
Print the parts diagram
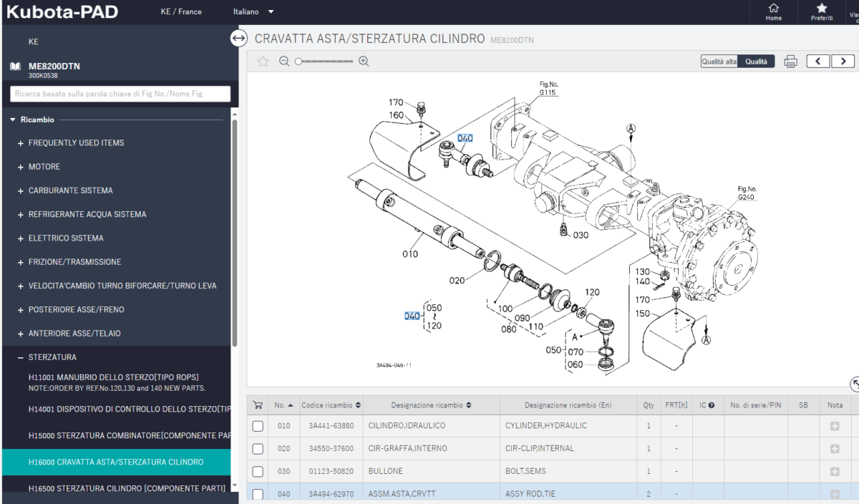point(790,62)
